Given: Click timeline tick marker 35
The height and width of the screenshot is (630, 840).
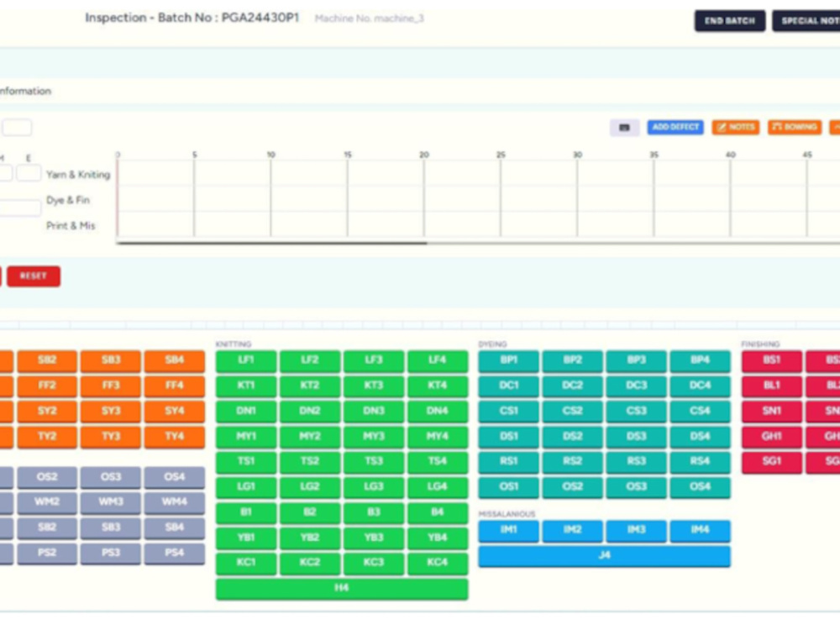Looking at the screenshot, I should (654, 155).
